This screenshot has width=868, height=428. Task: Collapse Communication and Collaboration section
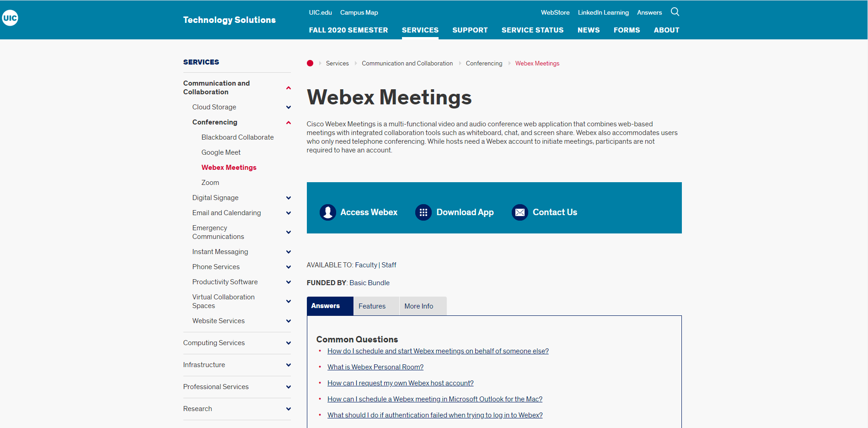pos(289,88)
